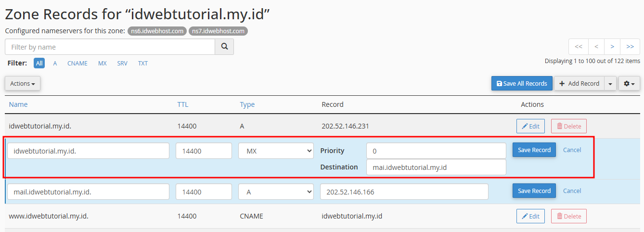Image resolution: width=644 pixels, height=232 pixels.
Task: Click the Save All Records button
Action: (522, 83)
